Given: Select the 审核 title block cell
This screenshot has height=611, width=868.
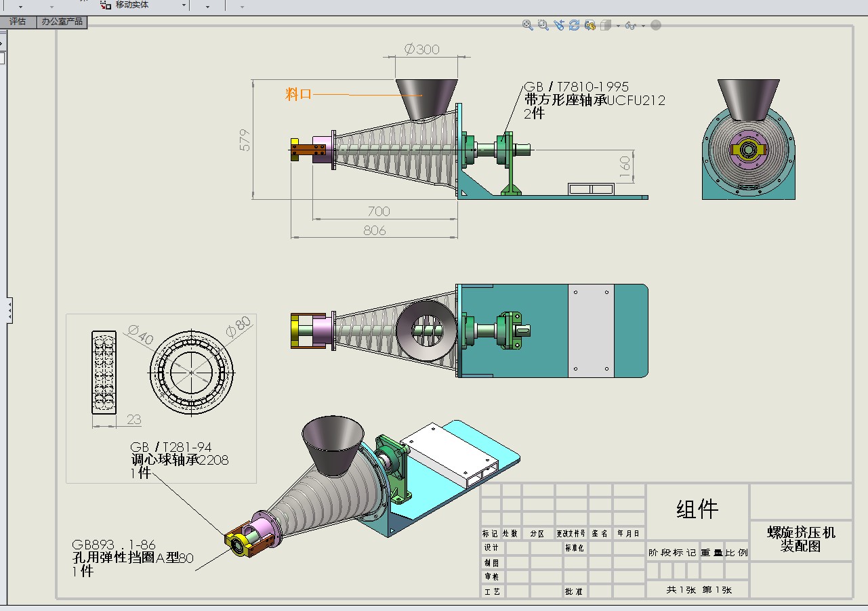Looking at the screenshot, I should (x=493, y=576).
